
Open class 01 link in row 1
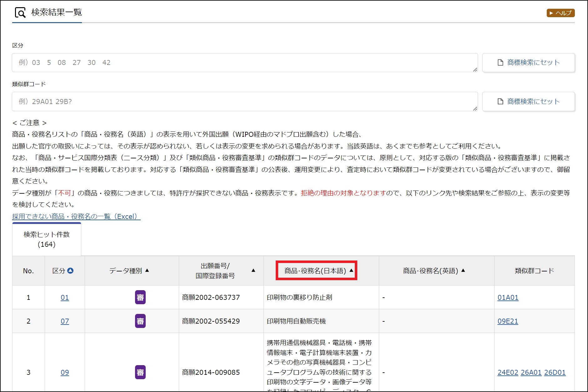point(65,297)
